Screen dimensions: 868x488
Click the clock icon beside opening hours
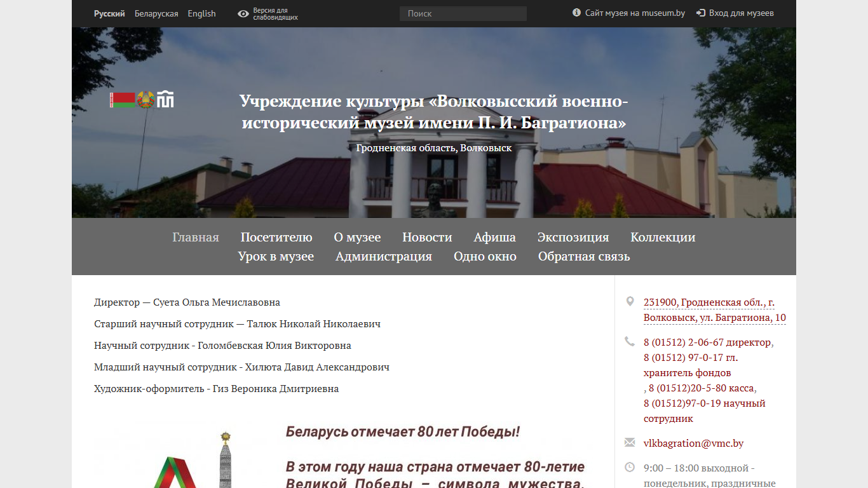coord(630,467)
